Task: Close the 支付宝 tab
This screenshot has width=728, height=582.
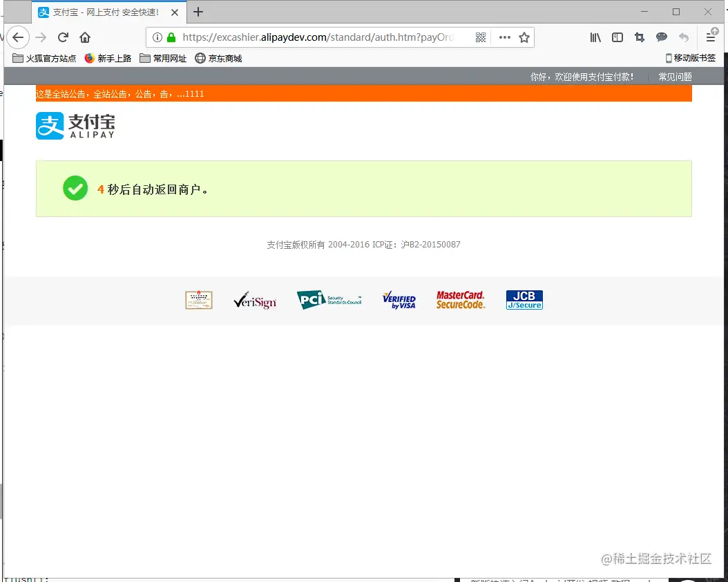Action: tap(175, 12)
